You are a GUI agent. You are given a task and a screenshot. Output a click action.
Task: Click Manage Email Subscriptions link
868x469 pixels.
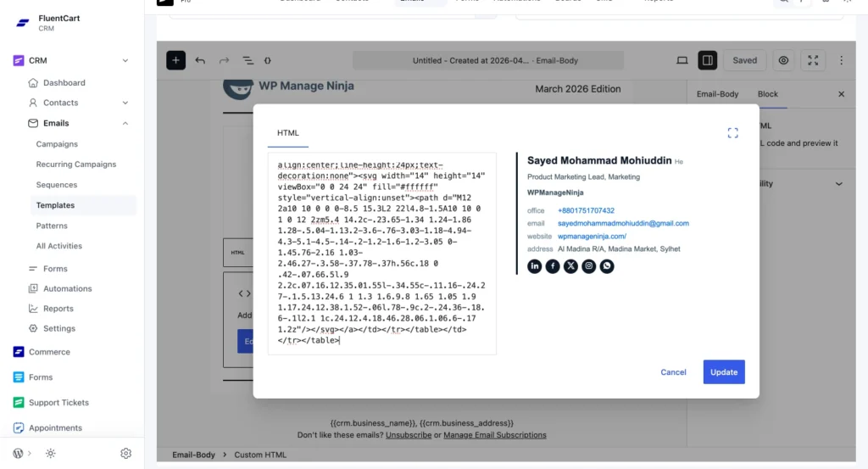[x=495, y=435]
